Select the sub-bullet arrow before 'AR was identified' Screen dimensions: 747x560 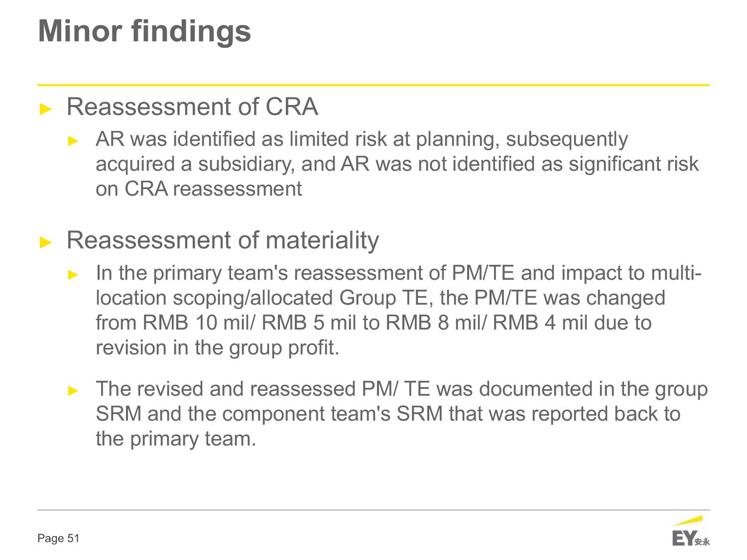[73, 141]
